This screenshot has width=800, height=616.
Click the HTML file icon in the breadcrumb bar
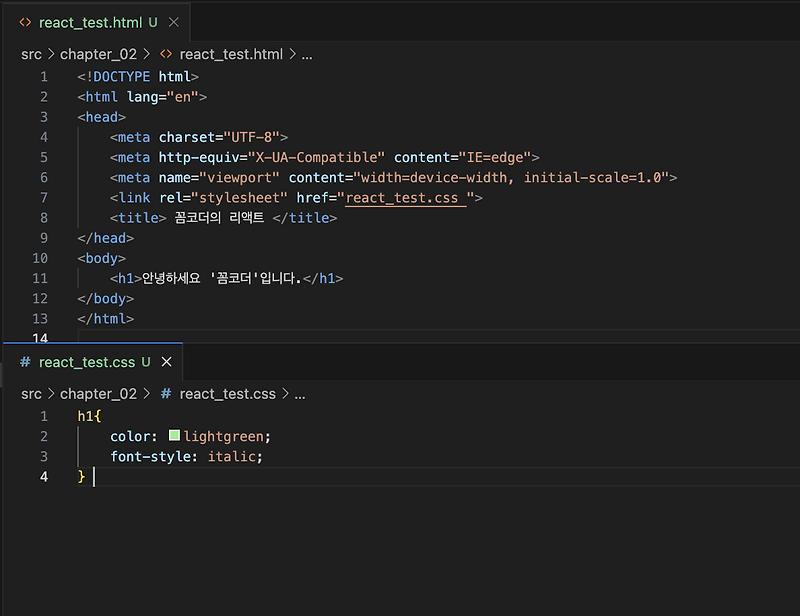click(x=166, y=55)
